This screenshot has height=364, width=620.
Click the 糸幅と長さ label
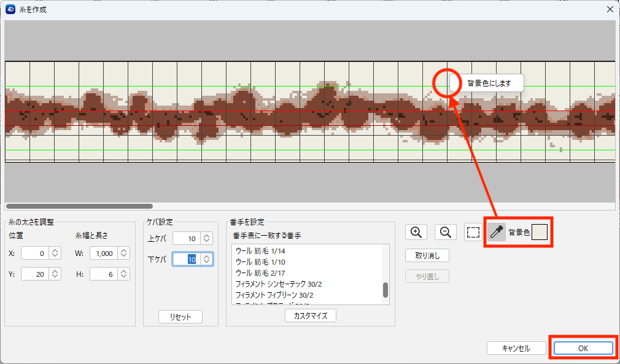click(91, 236)
